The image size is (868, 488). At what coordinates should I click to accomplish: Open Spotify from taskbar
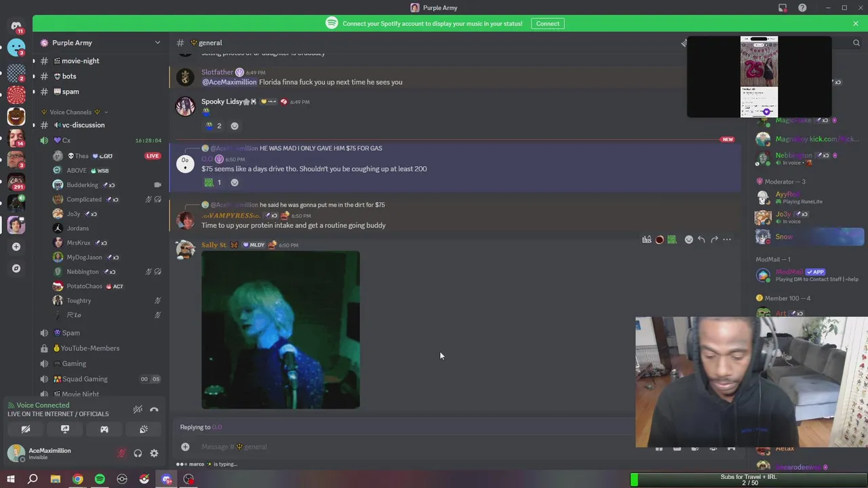click(100, 479)
